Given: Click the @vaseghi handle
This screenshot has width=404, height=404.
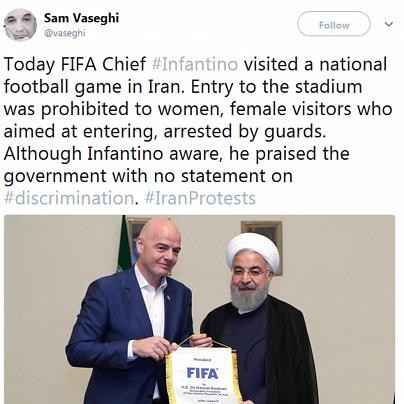Looking at the screenshot, I should (x=64, y=33).
